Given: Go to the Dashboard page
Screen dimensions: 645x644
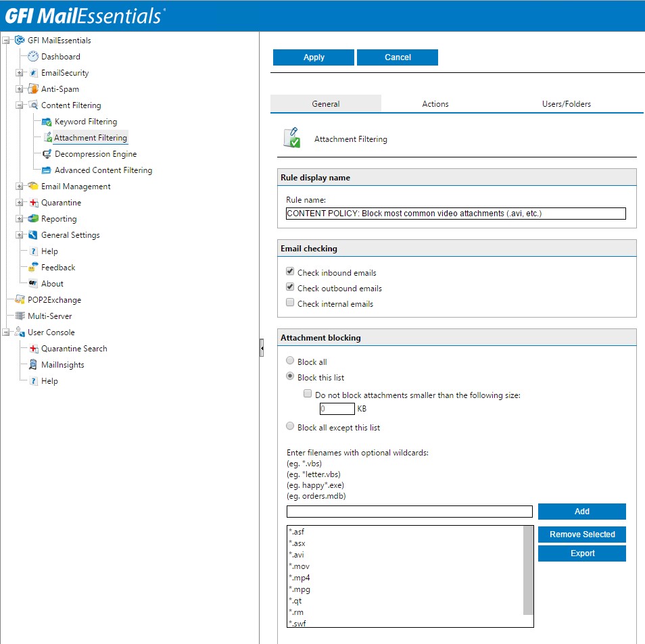Looking at the screenshot, I should pyautogui.click(x=61, y=57).
